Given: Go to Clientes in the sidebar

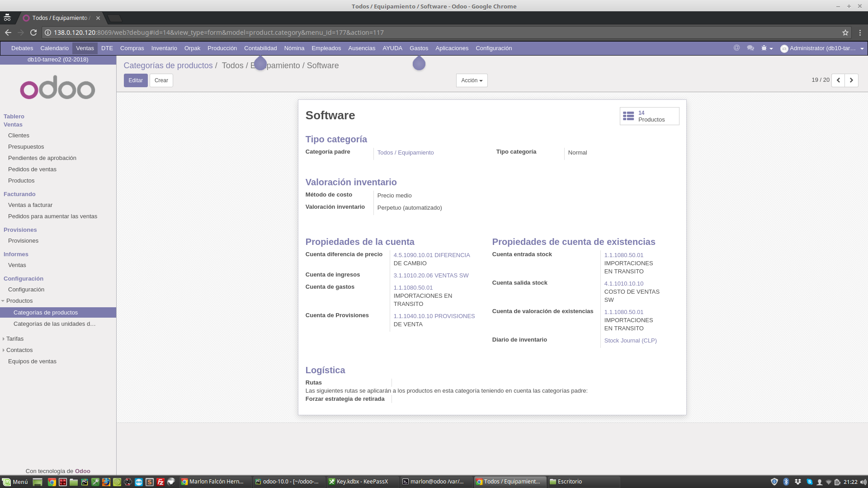Looking at the screenshot, I should 19,136.
